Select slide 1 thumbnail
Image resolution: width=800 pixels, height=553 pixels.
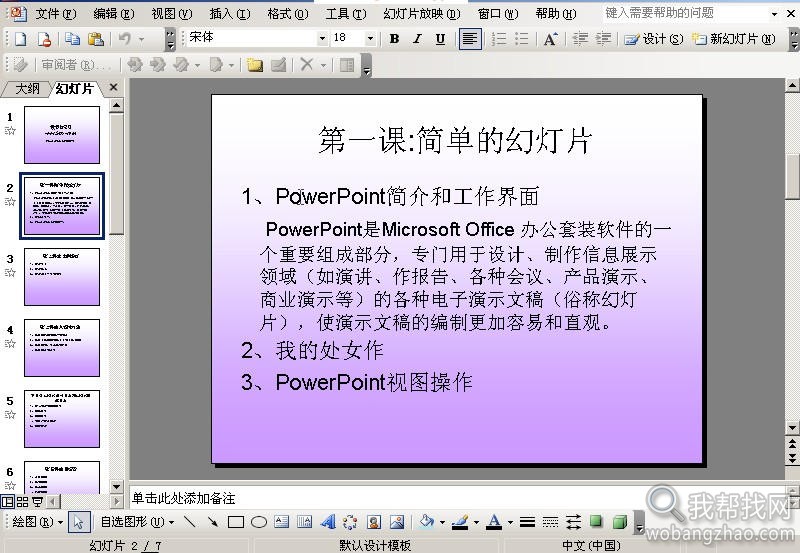[x=62, y=135]
